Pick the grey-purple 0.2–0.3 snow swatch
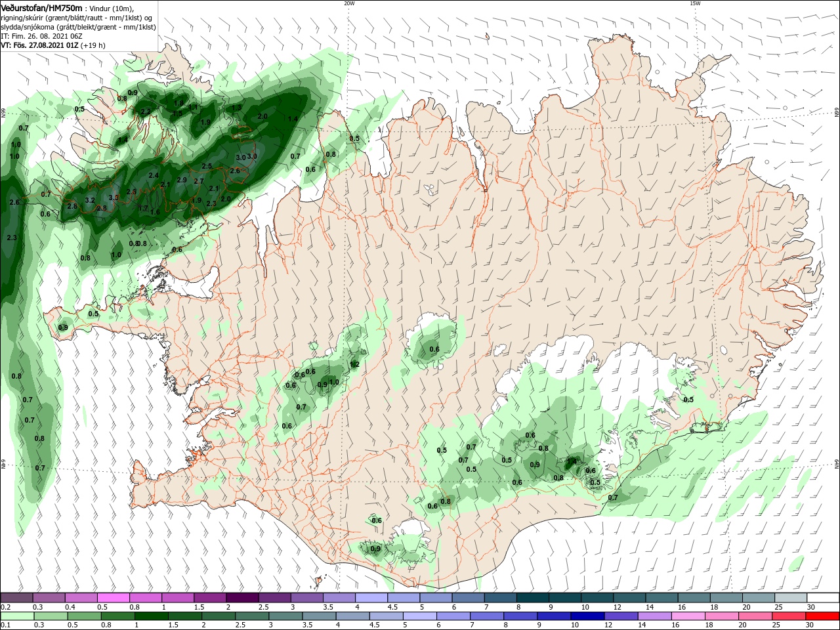The height and width of the screenshot is (630, 840). pyautogui.click(x=16, y=598)
